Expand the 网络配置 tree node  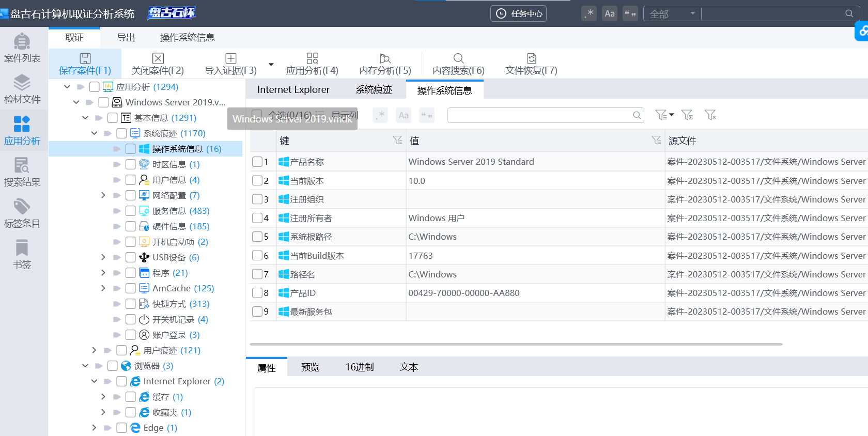click(x=103, y=195)
